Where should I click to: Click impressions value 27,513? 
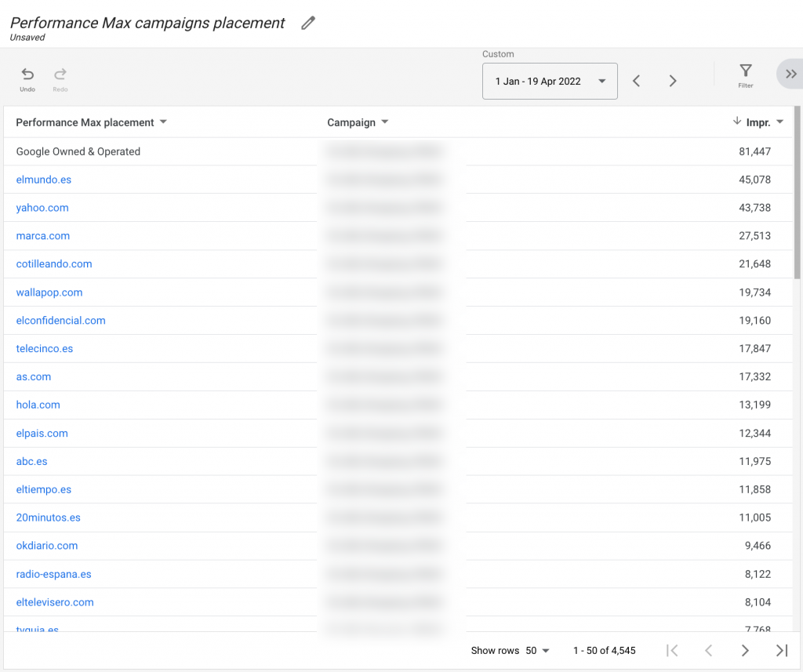pyautogui.click(x=754, y=236)
